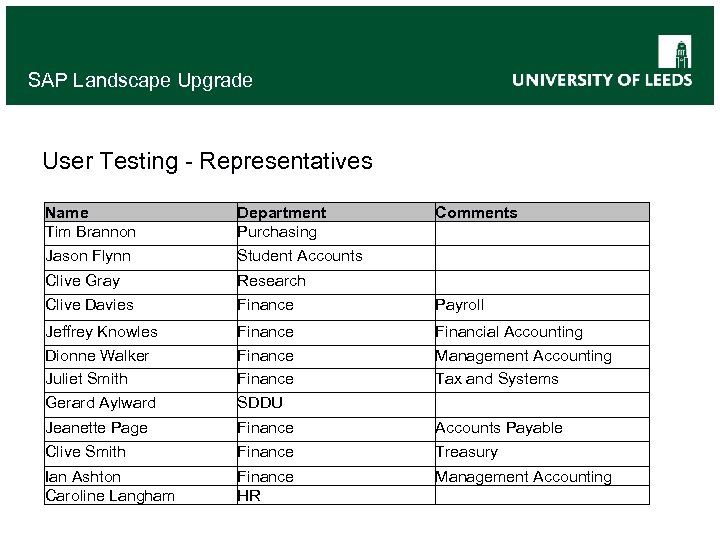The height and width of the screenshot is (540, 720).
Task: Select the Clive Gray name cell
Action: click(82, 281)
